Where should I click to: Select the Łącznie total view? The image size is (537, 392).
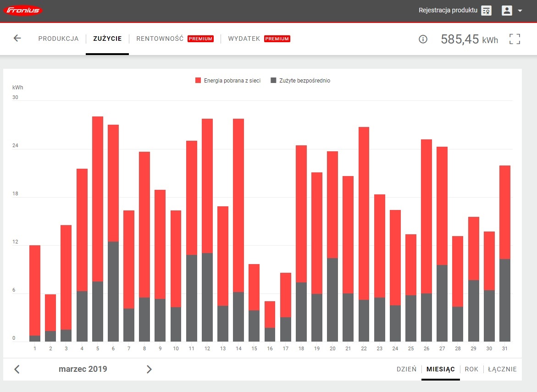coord(502,369)
